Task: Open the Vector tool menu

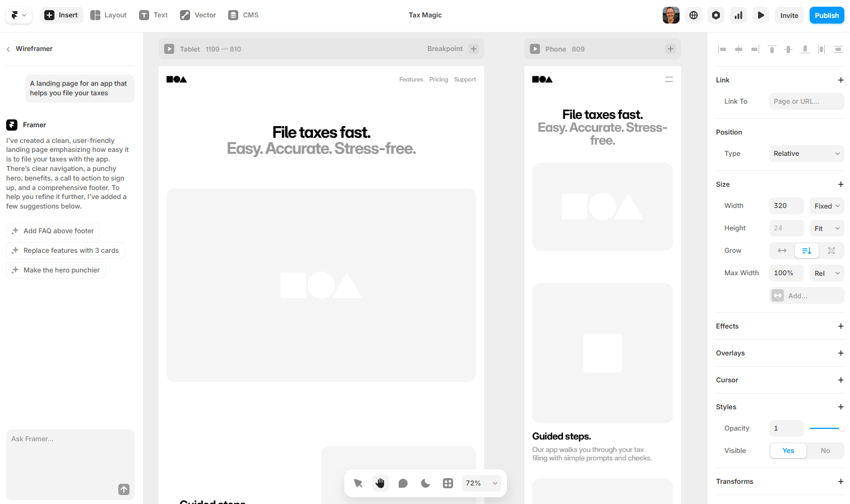Action: pos(198,15)
